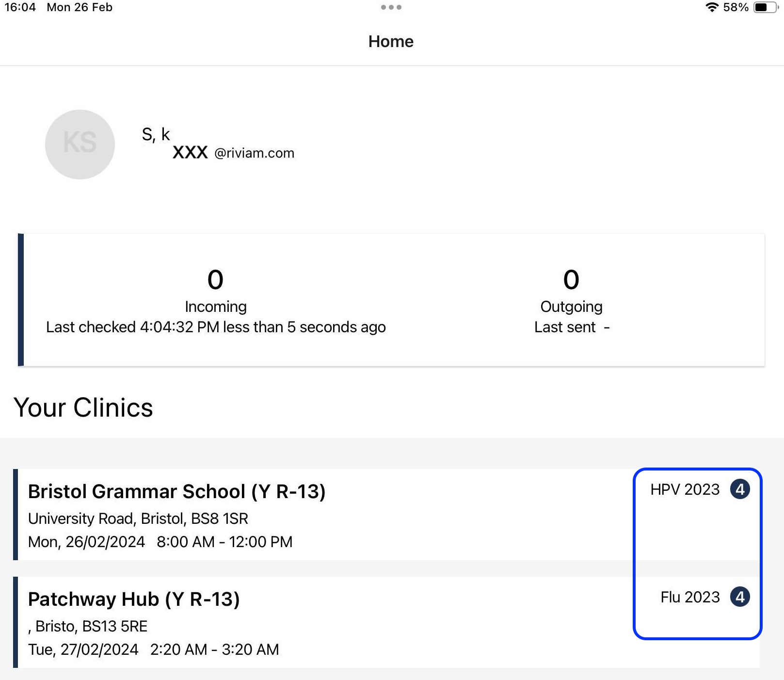
Task: Tap the Last checked timestamp text
Action: [216, 327]
